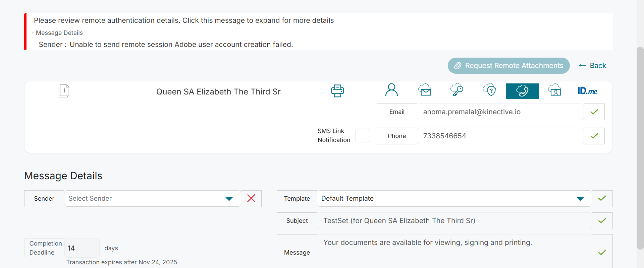Select the person authentication icon
The height and width of the screenshot is (268, 644).
(x=391, y=90)
